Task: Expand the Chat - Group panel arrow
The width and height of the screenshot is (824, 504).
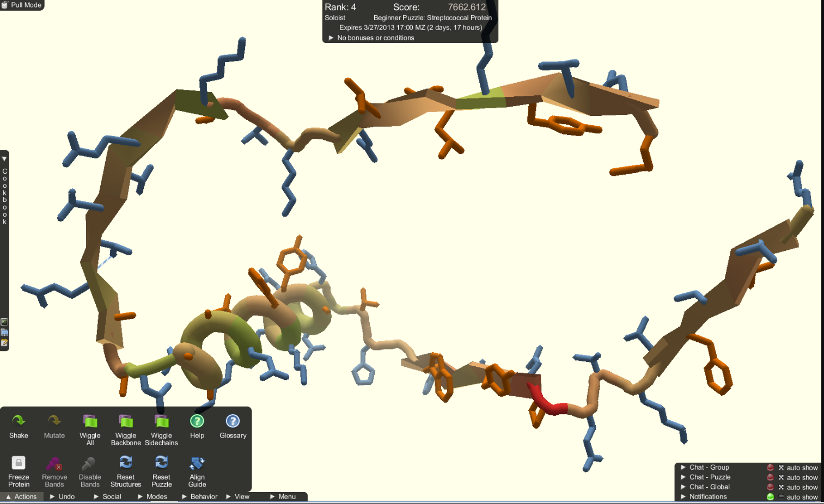Action: pos(683,468)
